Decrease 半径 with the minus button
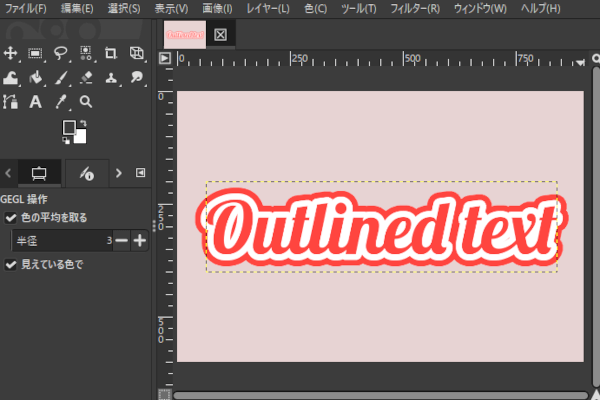 click(x=121, y=241)
